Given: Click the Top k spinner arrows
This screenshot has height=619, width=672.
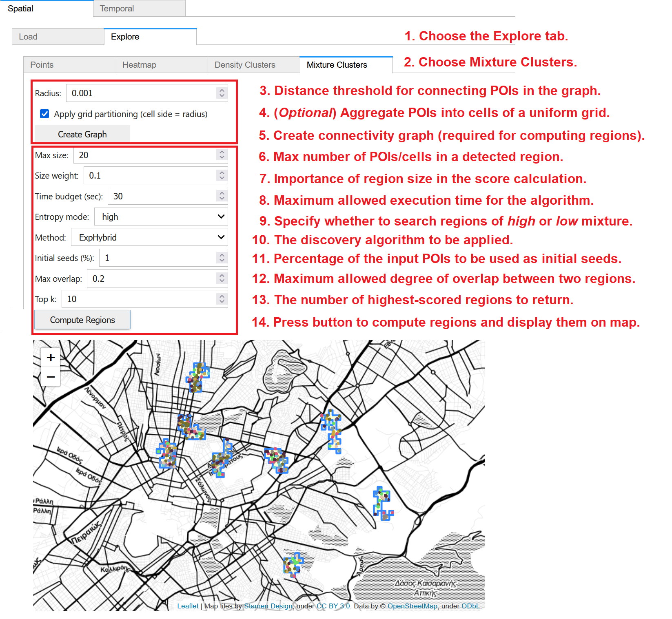Looking at the screenshot, I should click(222, 299).
